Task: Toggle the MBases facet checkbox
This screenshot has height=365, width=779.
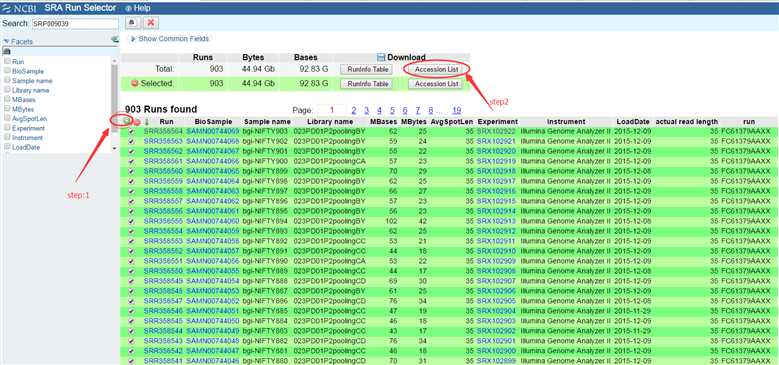Action: 7,99
